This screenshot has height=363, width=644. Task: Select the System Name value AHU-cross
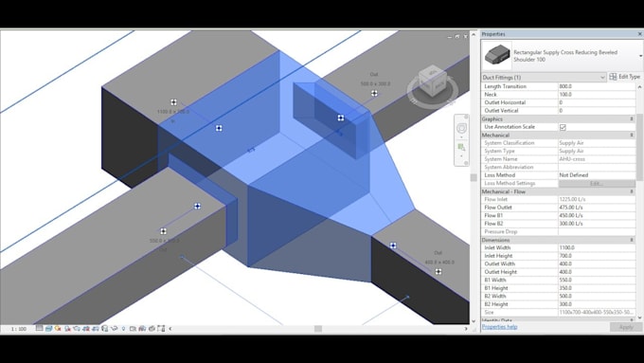click(597, 159)
